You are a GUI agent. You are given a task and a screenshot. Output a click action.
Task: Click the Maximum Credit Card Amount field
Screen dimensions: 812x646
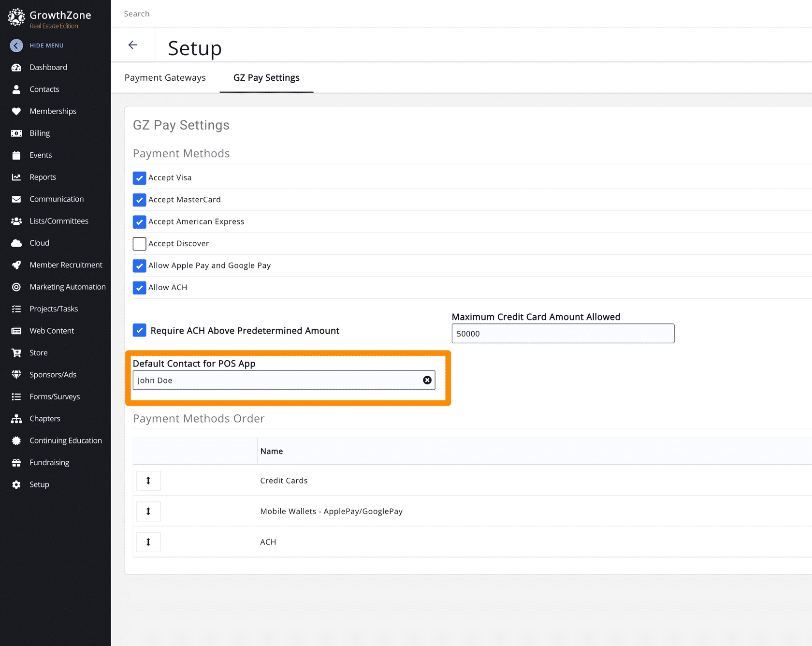(x=563, y=334)
